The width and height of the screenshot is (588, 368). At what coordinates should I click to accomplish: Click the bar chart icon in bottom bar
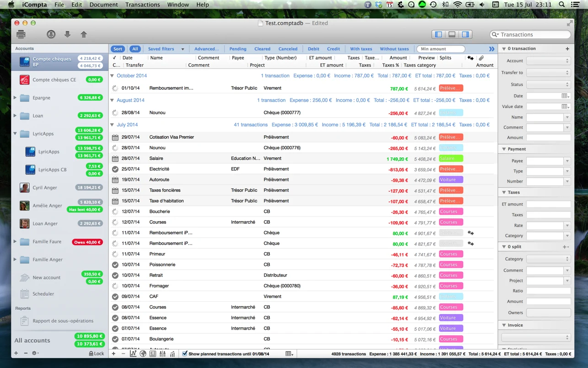[x=172, y=354]
